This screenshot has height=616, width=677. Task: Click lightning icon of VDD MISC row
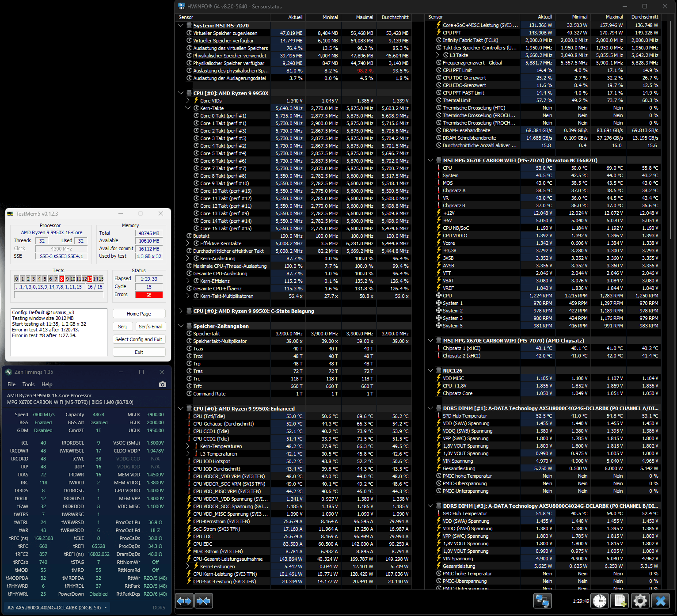click(439, 378)
